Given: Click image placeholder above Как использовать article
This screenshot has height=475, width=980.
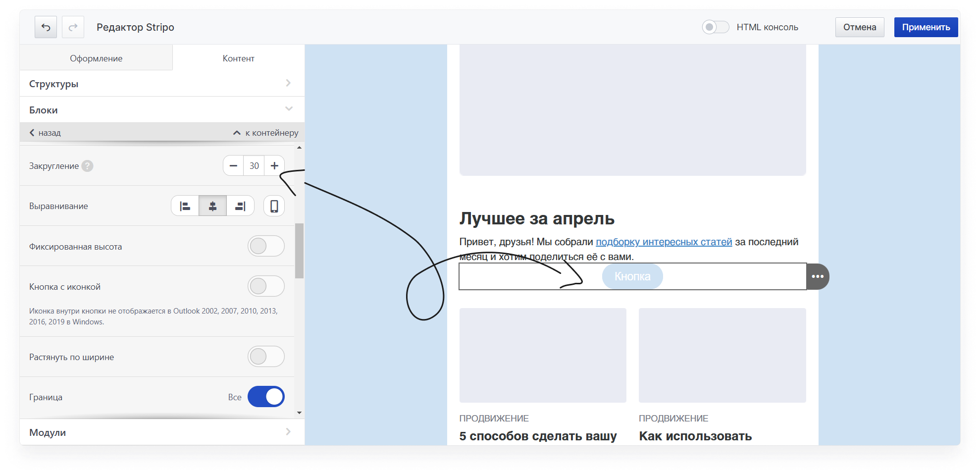Looking at the screenshot, I should click(722, 355).
